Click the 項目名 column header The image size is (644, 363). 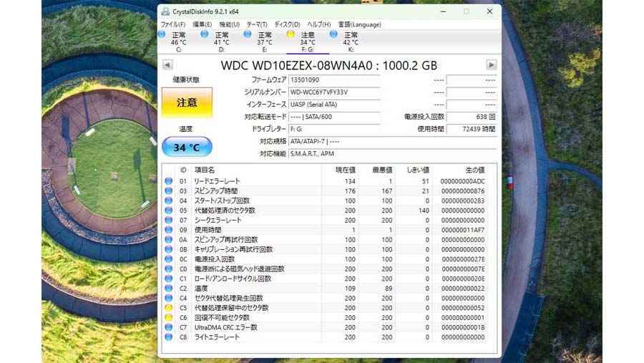point(205,170)
